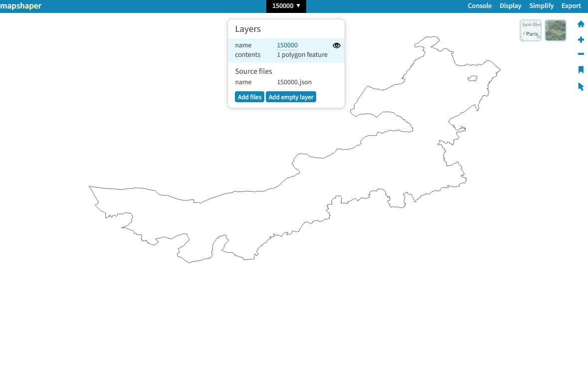Click the Layers panel heading
The width and height of the screenshot is (588, 379).
[x=248, y=29]
